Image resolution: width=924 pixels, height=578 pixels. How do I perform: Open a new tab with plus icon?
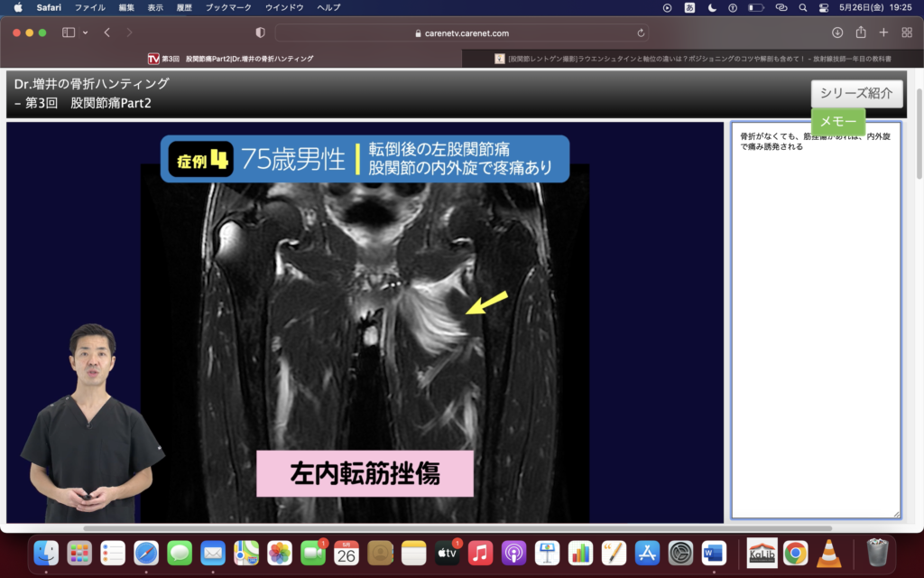(x=883, y=33)
